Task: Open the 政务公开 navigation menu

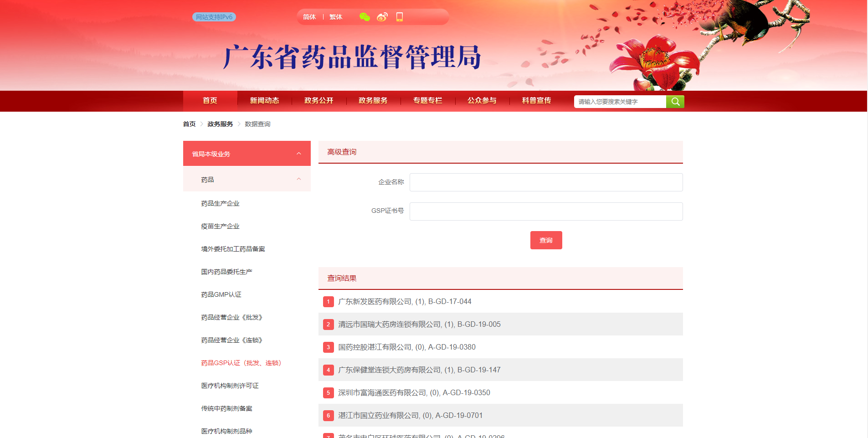Action: (319, 101)
